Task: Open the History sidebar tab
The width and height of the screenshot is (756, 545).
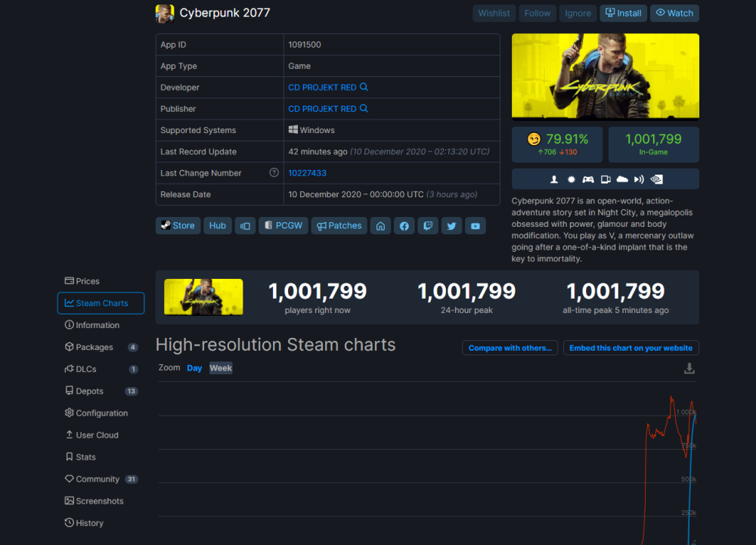Action: click(x=101, y=523)
